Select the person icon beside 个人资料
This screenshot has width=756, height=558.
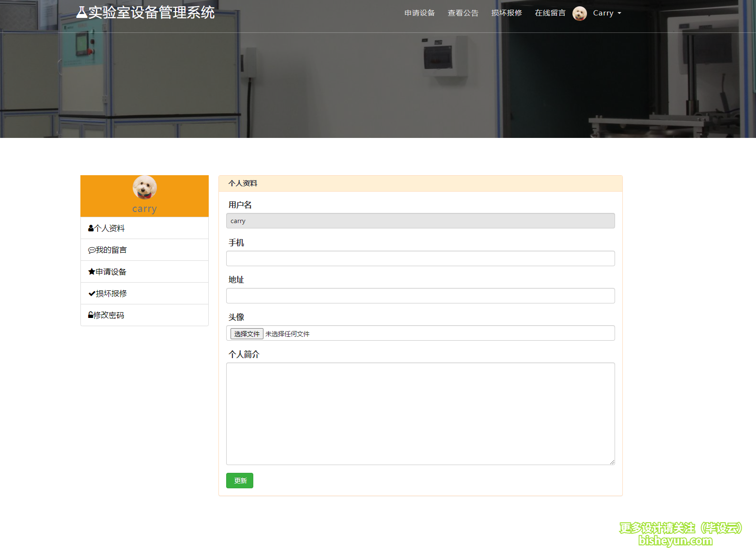coord(91,227)
